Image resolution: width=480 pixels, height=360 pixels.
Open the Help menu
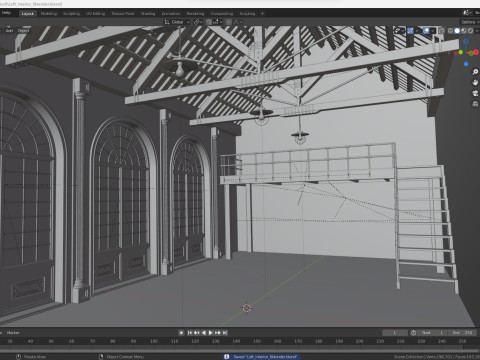point(6,13)
